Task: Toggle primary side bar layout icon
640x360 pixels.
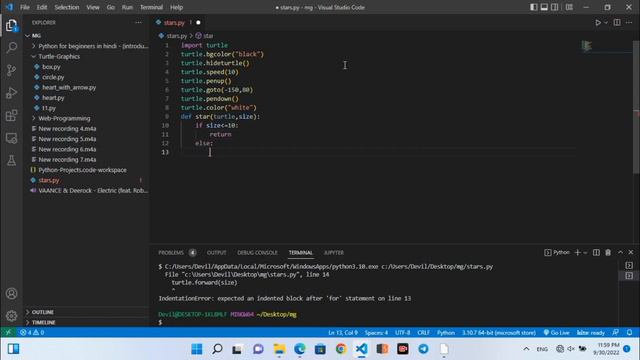Action: click(x=533, y=7)
